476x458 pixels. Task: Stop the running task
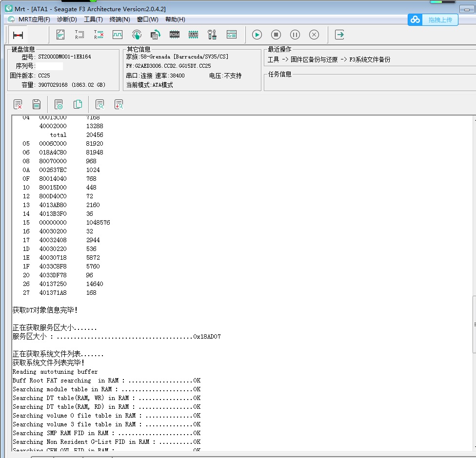(276, 35)
